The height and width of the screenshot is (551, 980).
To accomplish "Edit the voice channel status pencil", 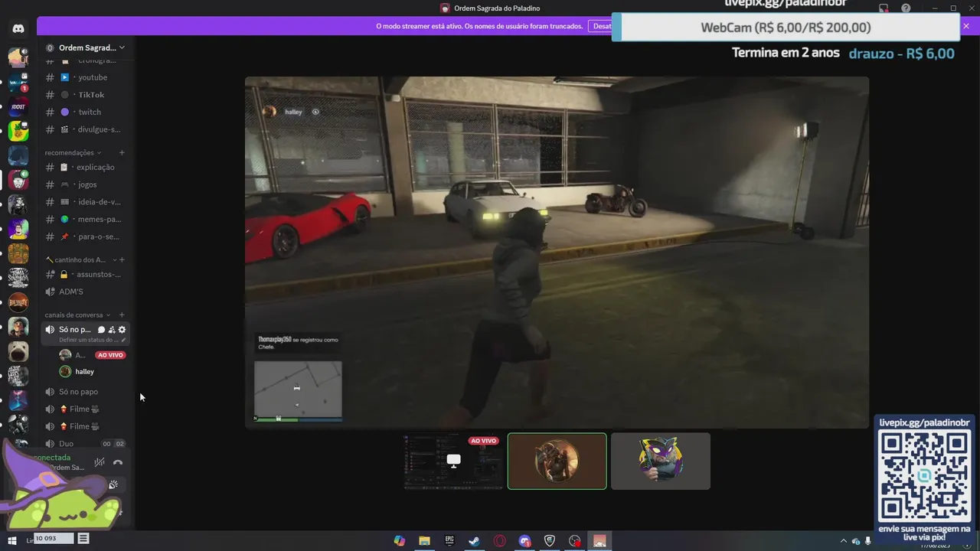I will click(x=124, y=340).
